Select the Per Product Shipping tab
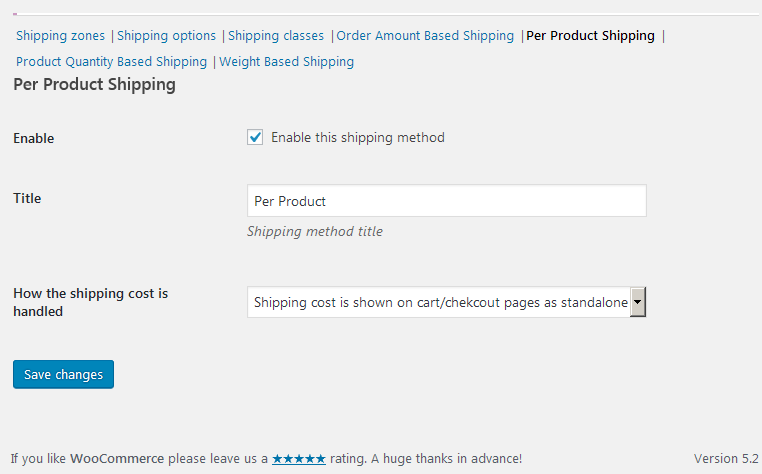This screenshot has width=762, height=474. pyautogui.click(x=590, y=36)
